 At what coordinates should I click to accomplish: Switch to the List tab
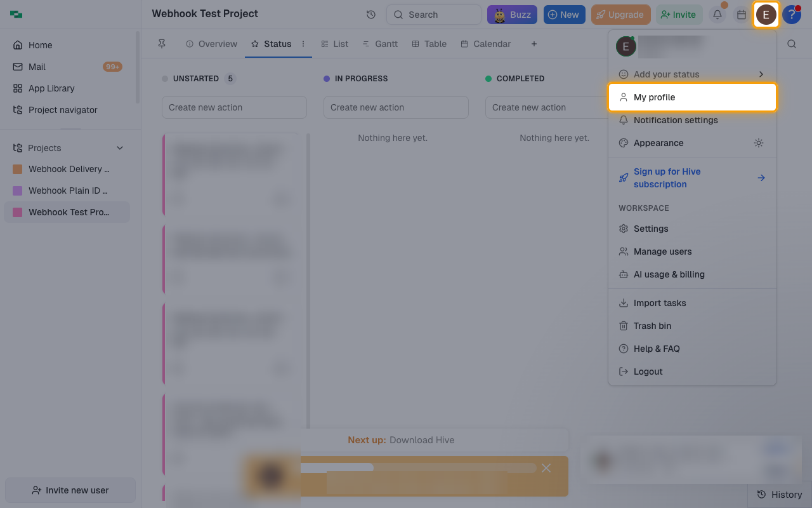pyautogui.click(x=334, y=44)
